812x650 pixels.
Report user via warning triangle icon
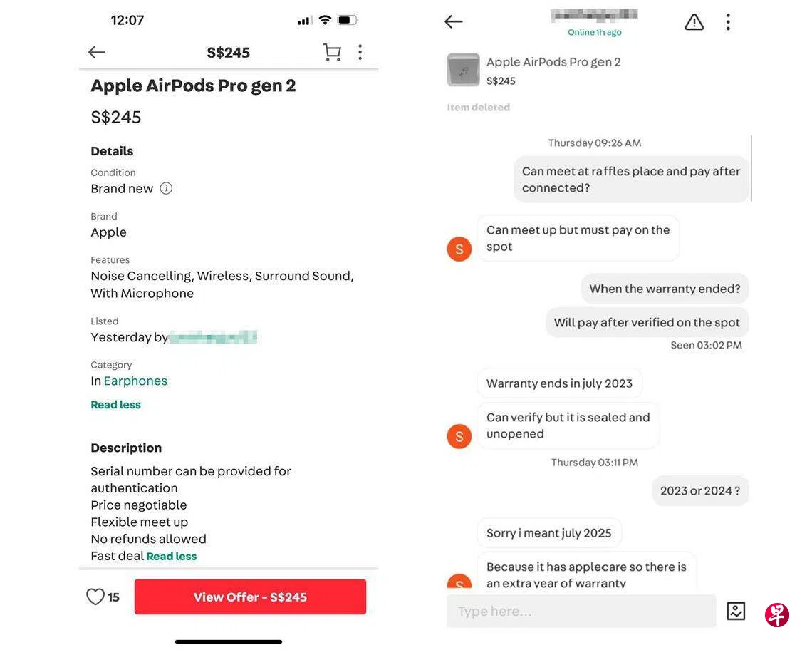694,22
